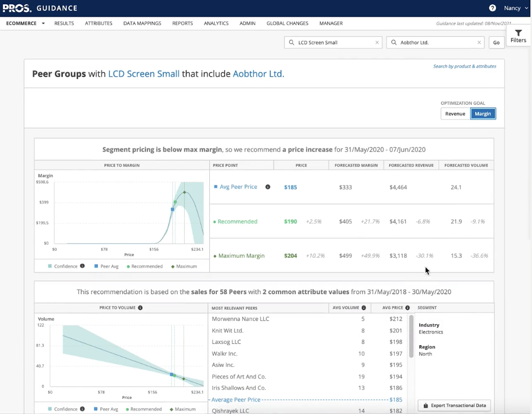
Task: Show Avg Price column info icon
Action: point(408,308)
